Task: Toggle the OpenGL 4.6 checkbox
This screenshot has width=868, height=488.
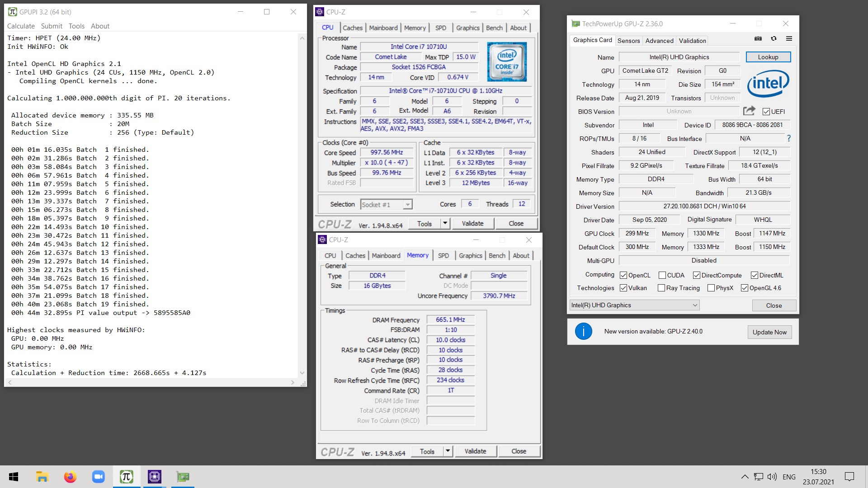Action: tap(745, 288)
